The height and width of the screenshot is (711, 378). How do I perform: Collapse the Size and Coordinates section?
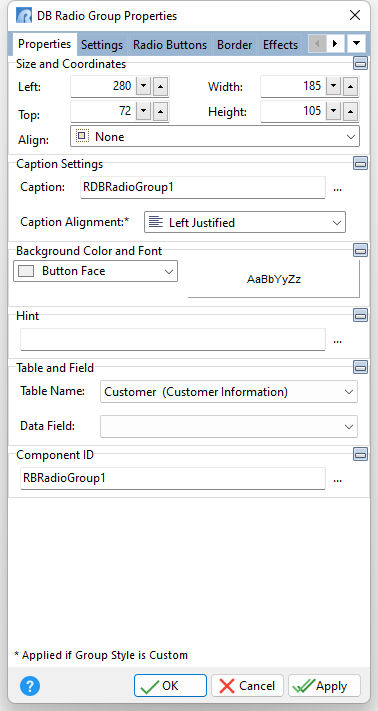pos(360,63)
